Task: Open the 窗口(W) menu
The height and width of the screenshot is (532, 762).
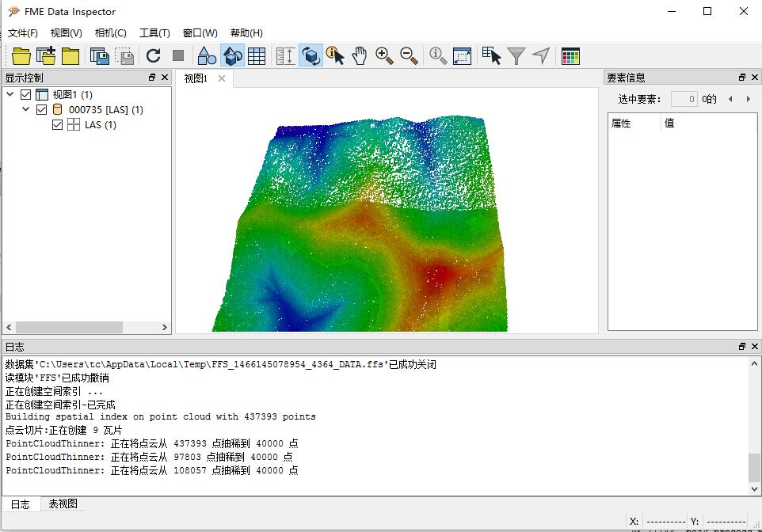Action: click(200, 32)
